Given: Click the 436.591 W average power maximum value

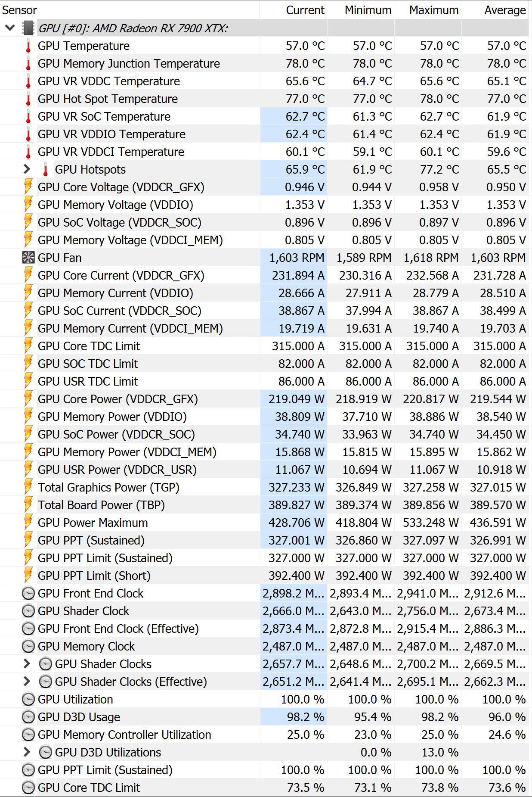Looking at the screenshot, I should pos(498,523).
